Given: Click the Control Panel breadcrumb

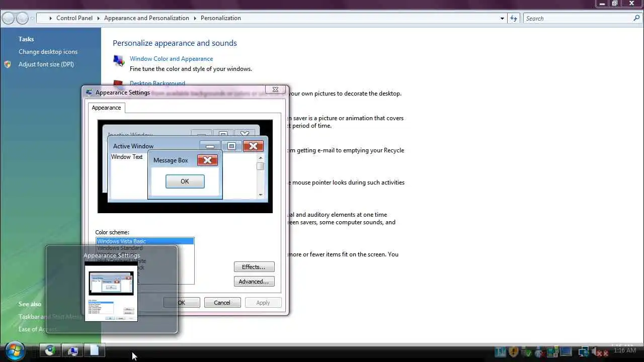Looking at the screenshot, I should pos(74,18).
